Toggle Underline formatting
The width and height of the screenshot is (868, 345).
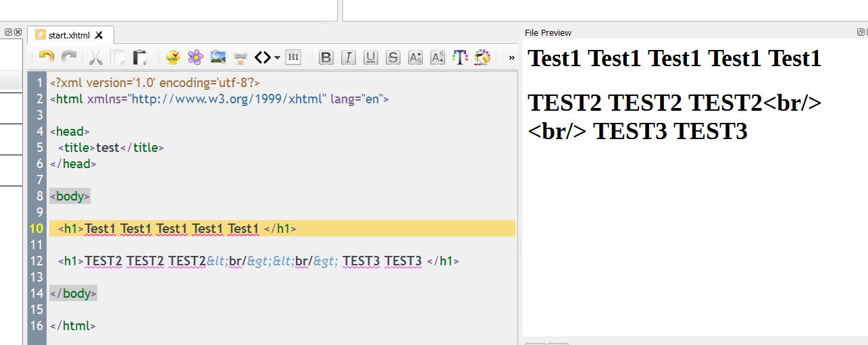pos(371,57)
